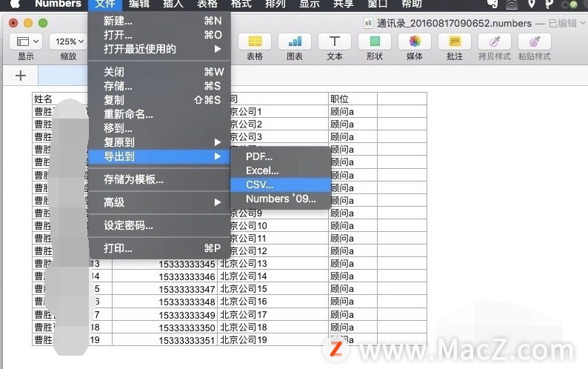The image size is (588, 369).
Task: Open the 排列 menu
Action: tap(275, 4)
